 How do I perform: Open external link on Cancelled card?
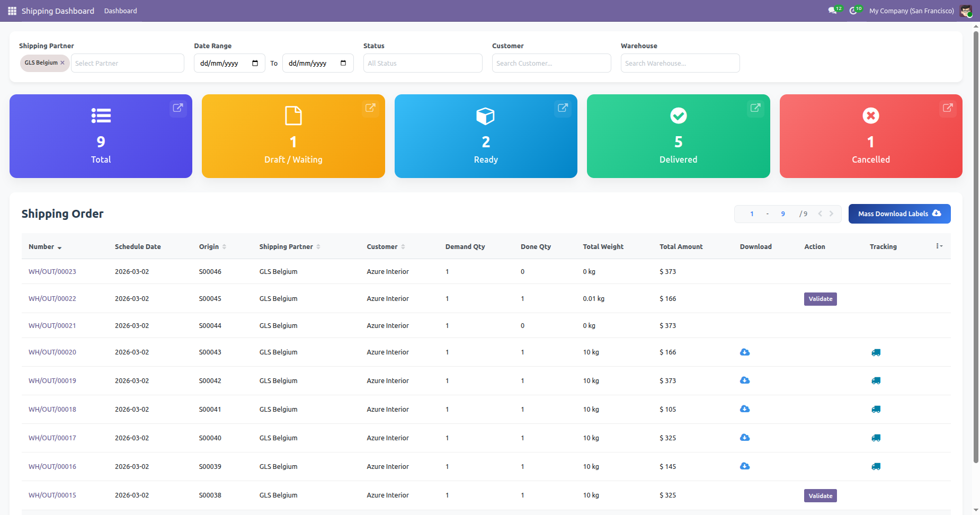948,108
